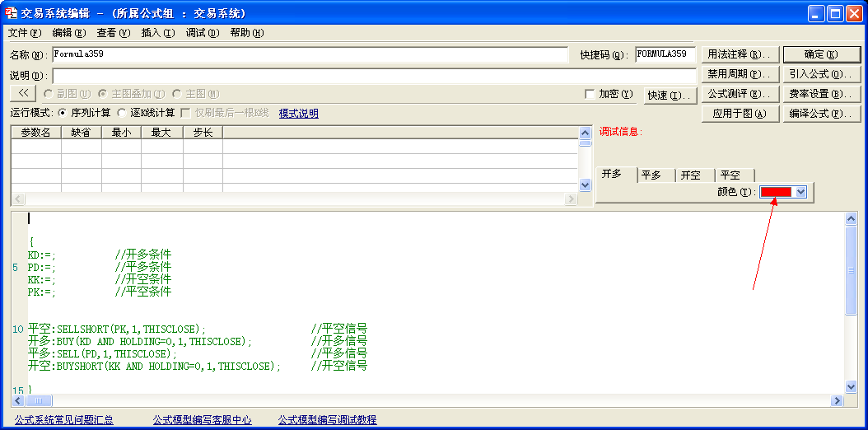Open the 颜色 color dropdown arrow

click(x=800, y=192)
